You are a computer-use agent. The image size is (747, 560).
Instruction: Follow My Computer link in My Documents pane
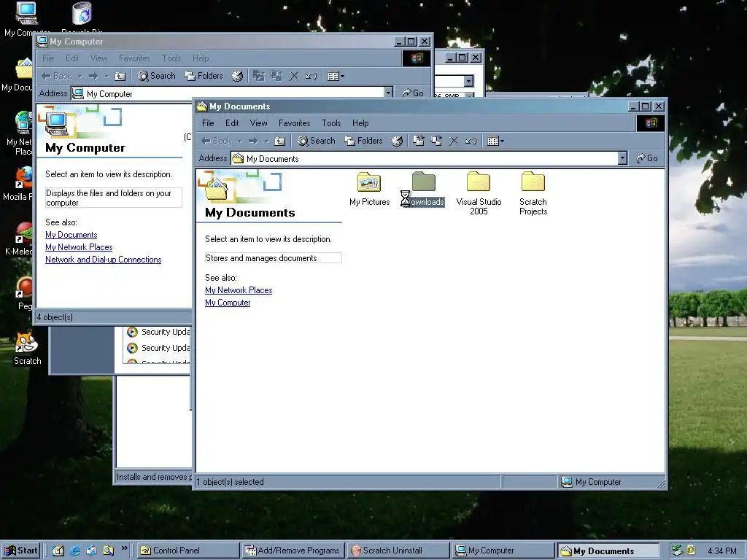[x=228, y=303]
